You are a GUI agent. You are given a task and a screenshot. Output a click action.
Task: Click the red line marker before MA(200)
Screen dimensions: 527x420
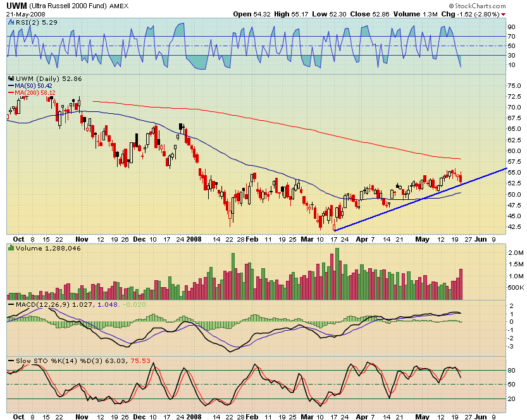point(11,93)
